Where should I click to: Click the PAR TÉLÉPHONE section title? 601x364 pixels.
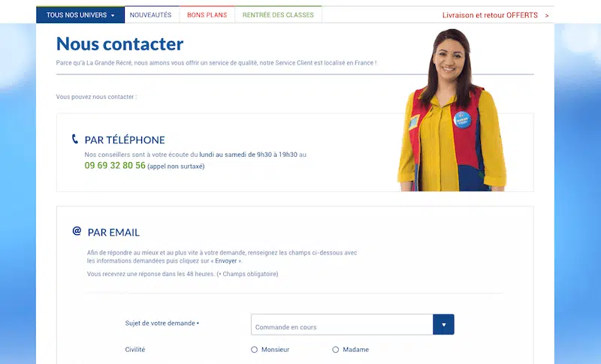click(x=125, y=140)
